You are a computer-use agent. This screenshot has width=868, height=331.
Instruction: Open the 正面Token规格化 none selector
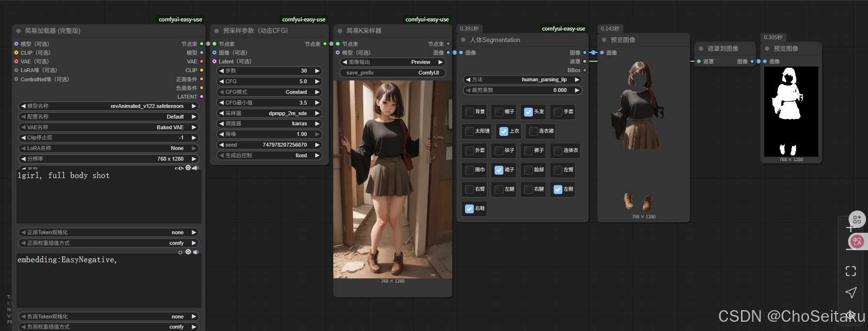[109, 232]
